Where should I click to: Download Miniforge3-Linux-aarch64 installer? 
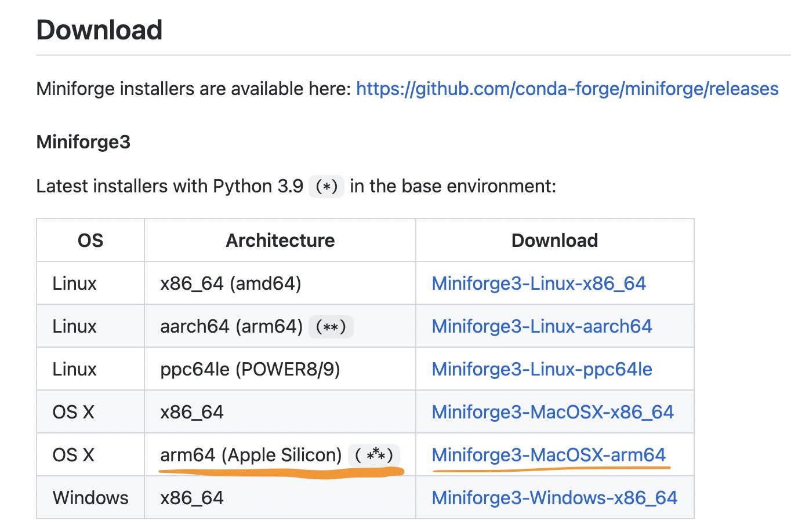coord(541,326)
